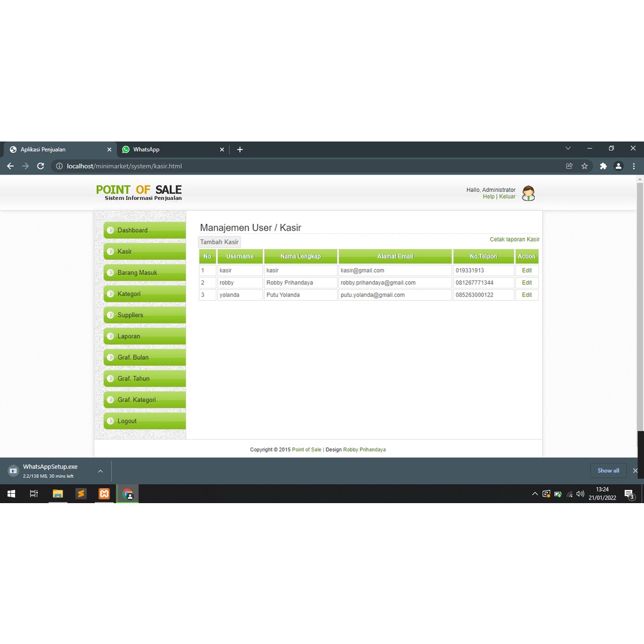644x644 pixels.
Task: Open the Barang Masuk sidebar menu
Action: (x=145, y=272)
